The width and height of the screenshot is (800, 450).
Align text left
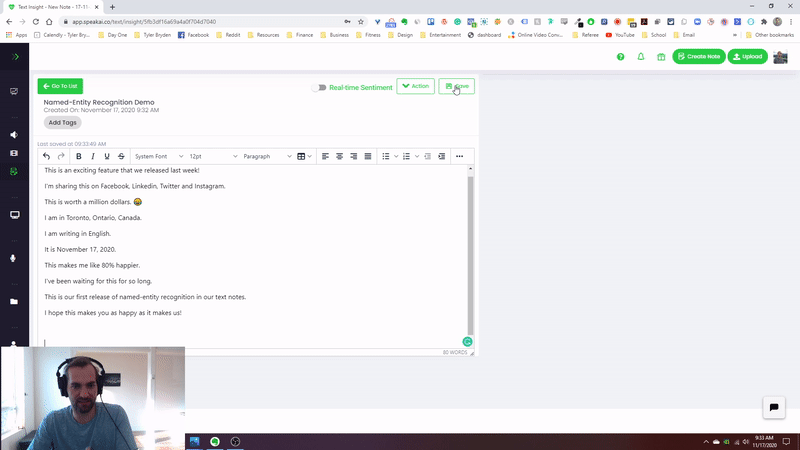click(x=325, y=156)
